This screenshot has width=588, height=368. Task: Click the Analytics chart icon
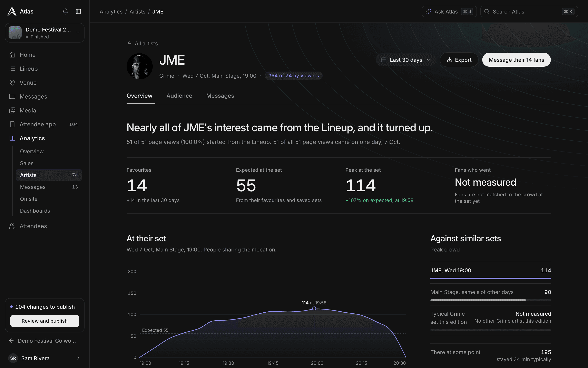pos(12,138)
